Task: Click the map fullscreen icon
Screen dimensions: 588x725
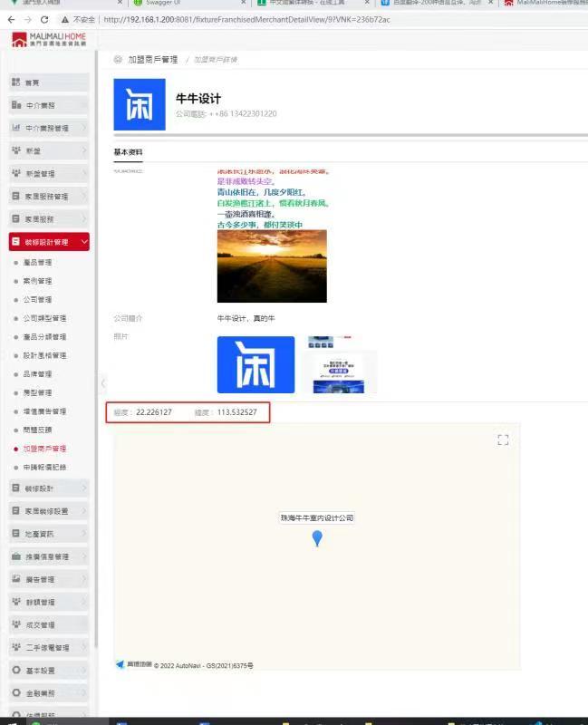Action: [503, 440]
